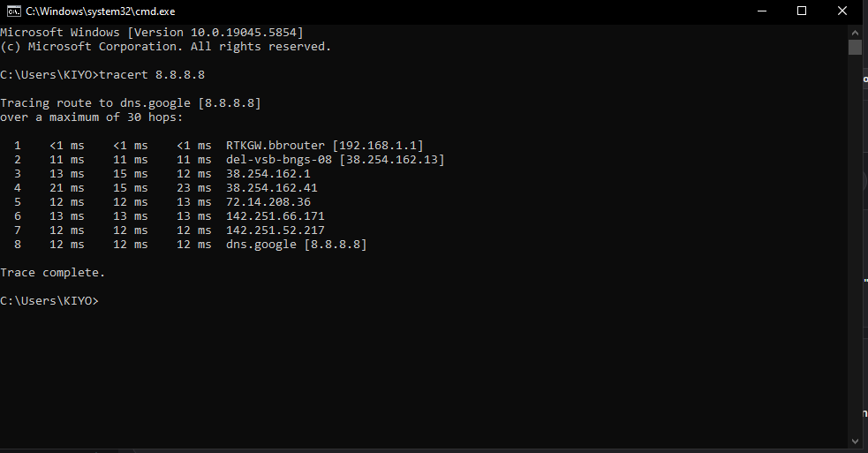Click the IP address 142.251.52.217
Image resolution: width=868 pixels, height=453 pixels.
tap(275, 230)
